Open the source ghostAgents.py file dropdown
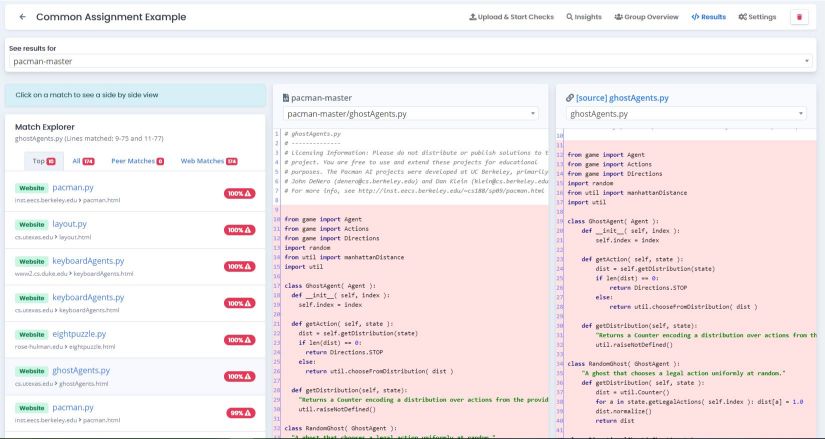Screen dimensions: 825x439 [686, 114]
